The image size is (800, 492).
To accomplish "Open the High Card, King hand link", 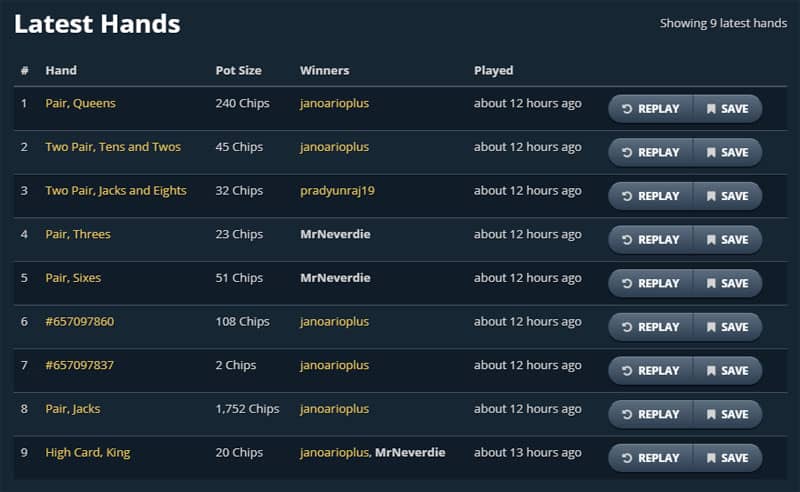I will click(88, 453).
